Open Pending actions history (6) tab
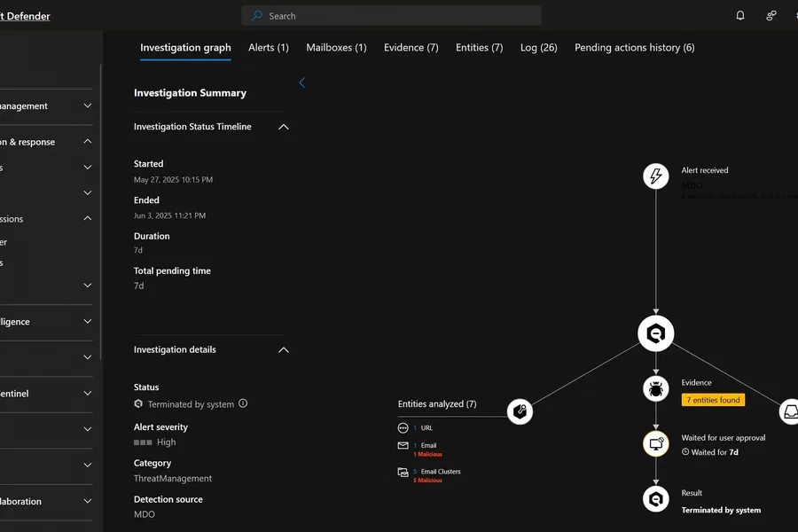Viewport: 798px width, 532px height. click(634, 47)
